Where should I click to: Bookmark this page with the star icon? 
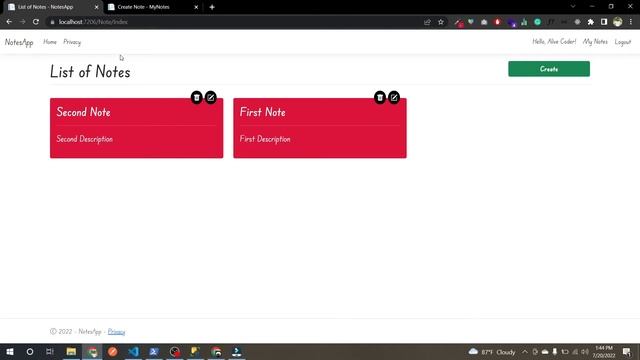(441, 22)
